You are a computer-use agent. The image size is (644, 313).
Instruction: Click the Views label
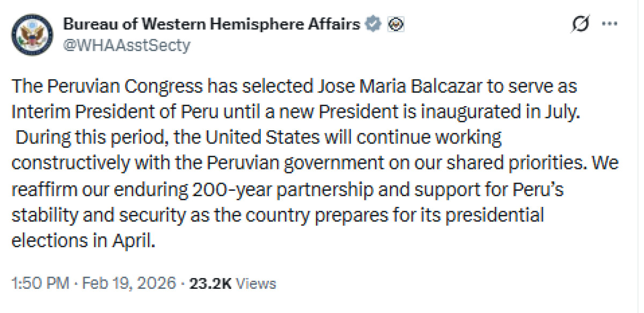click(255, 282)
